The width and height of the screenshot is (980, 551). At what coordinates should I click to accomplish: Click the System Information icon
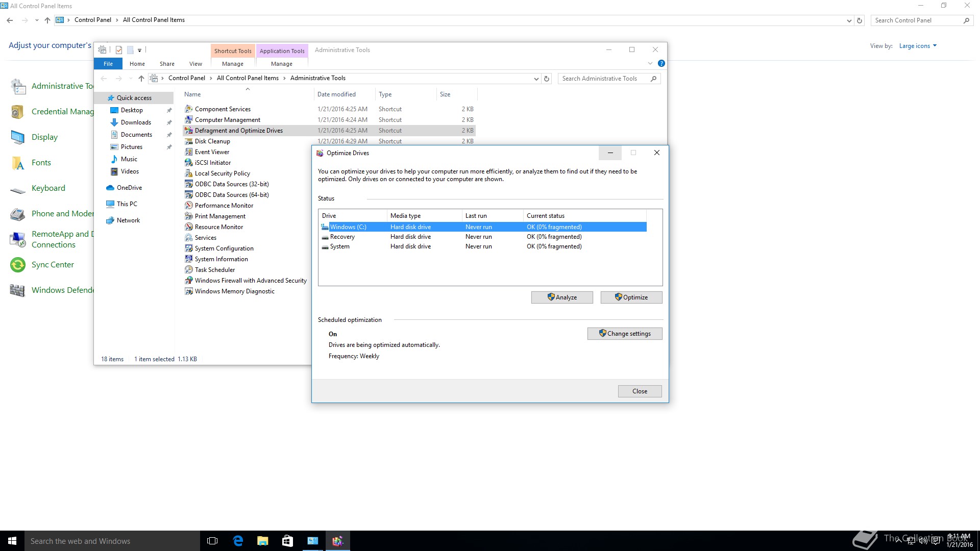click(189, 259)
